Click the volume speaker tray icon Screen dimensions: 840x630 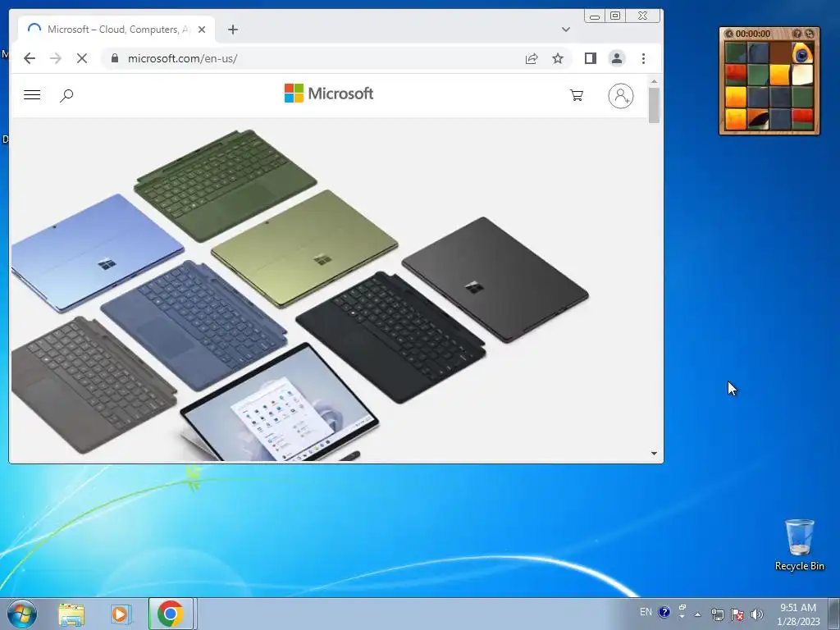757,614
